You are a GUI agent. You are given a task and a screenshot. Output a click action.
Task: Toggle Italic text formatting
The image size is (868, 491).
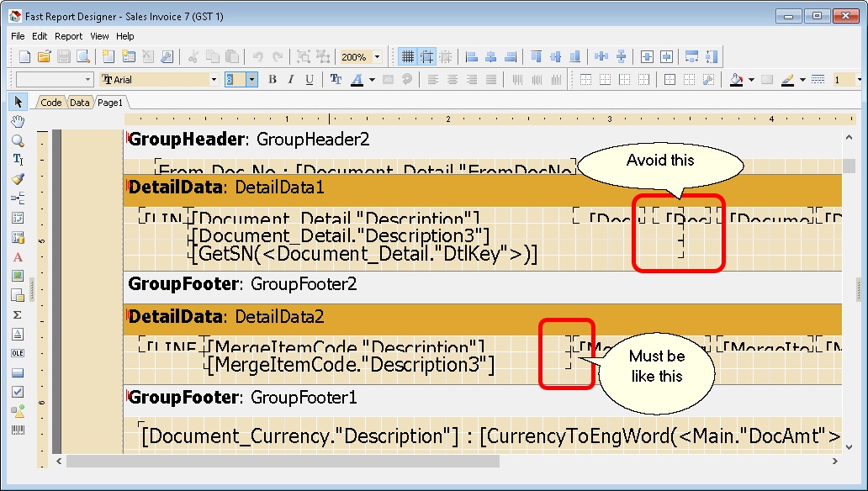coord(291,80)
